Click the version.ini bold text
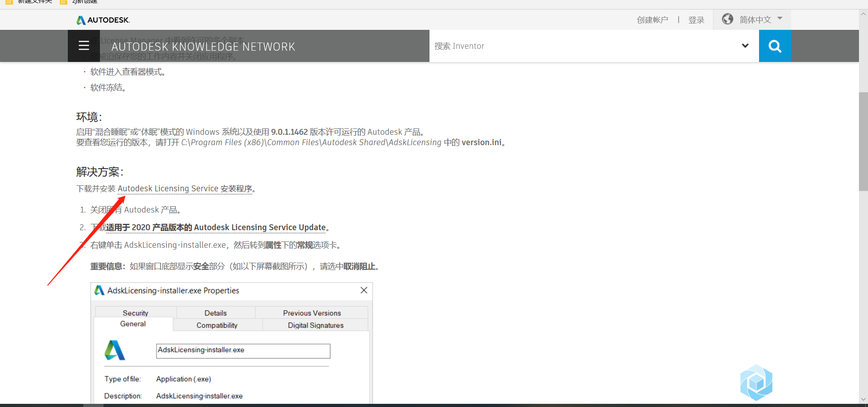This screenshot has width=868, height=407. 481,142
